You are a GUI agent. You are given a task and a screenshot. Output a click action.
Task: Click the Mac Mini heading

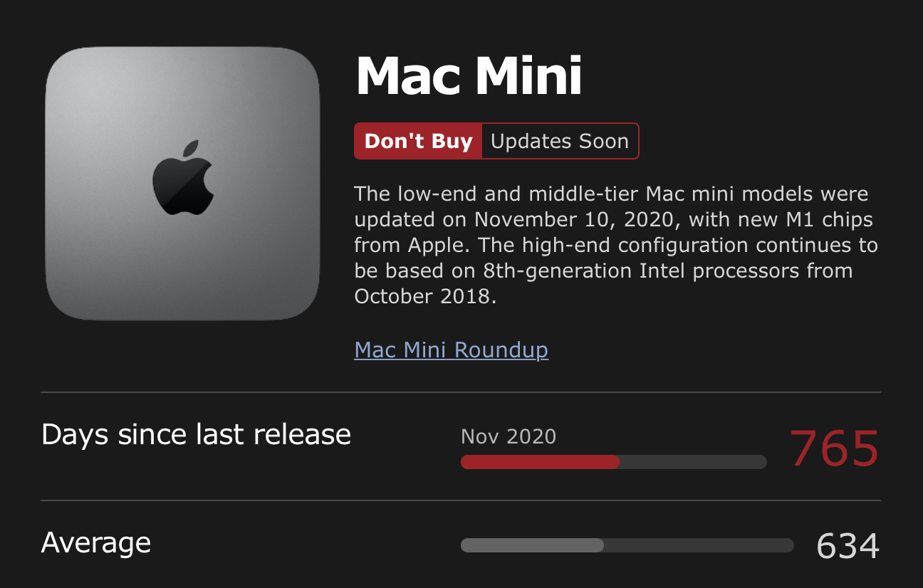(x=469, y=76)
